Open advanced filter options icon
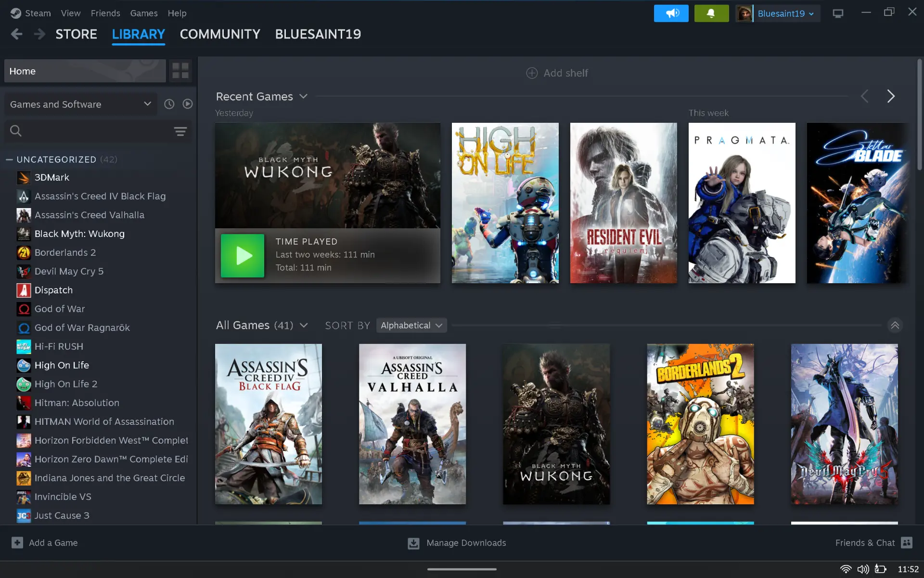924x578 pixels. pyautogui.click(x=180, y=131)
